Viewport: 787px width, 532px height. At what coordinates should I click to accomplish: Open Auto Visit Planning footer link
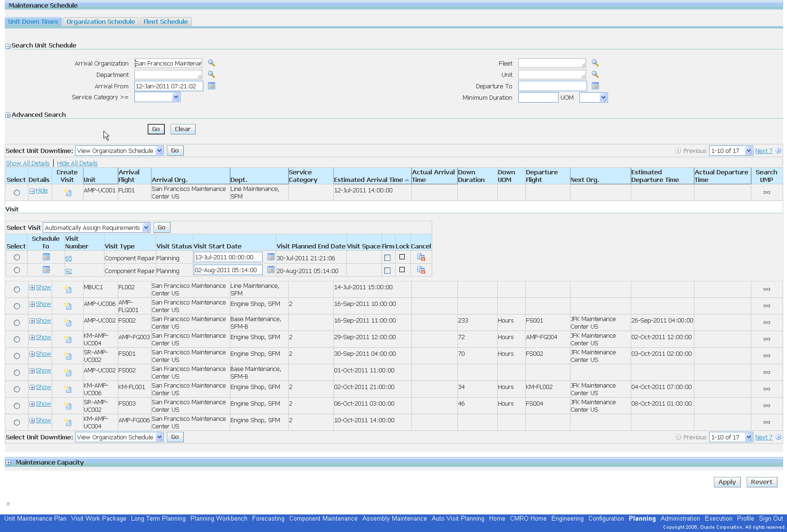tap(458, 518)
